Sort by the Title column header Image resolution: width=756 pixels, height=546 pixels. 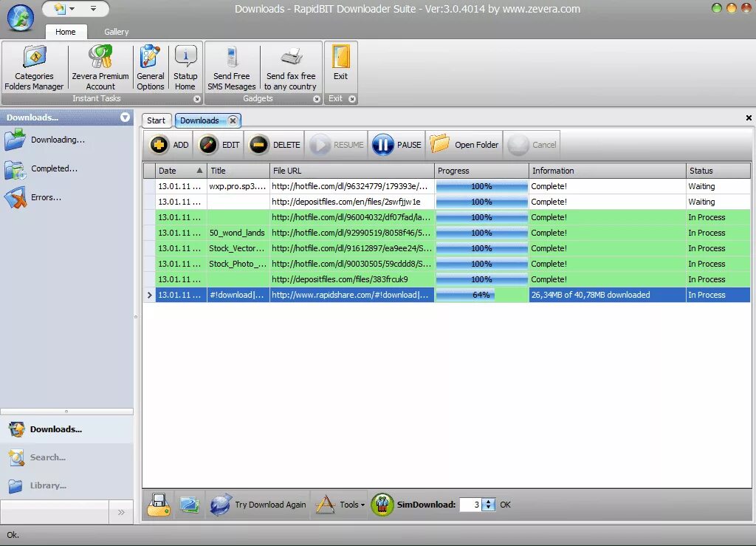238,171
